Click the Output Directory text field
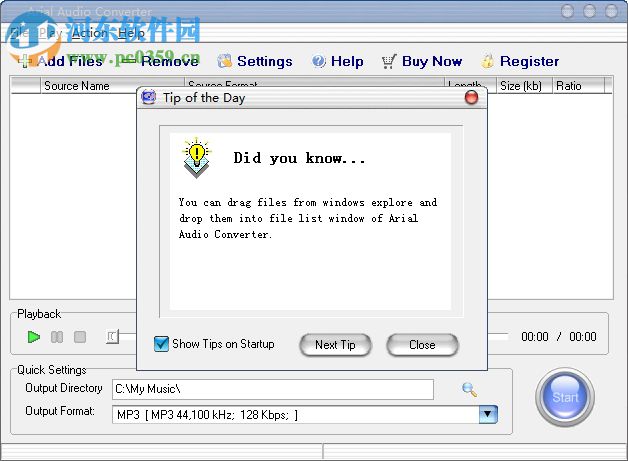The image size is (628, 461). pyautogui.click(x=273, y=389)
